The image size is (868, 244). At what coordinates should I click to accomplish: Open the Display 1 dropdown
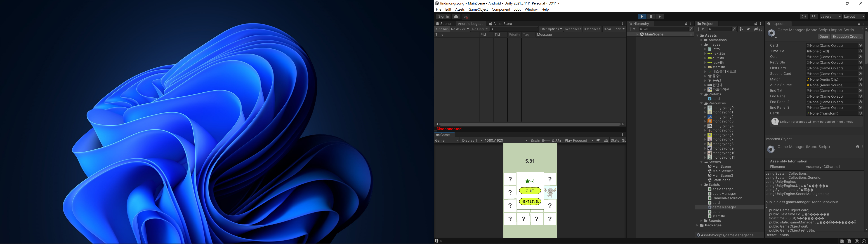click(x=472, y=141)
